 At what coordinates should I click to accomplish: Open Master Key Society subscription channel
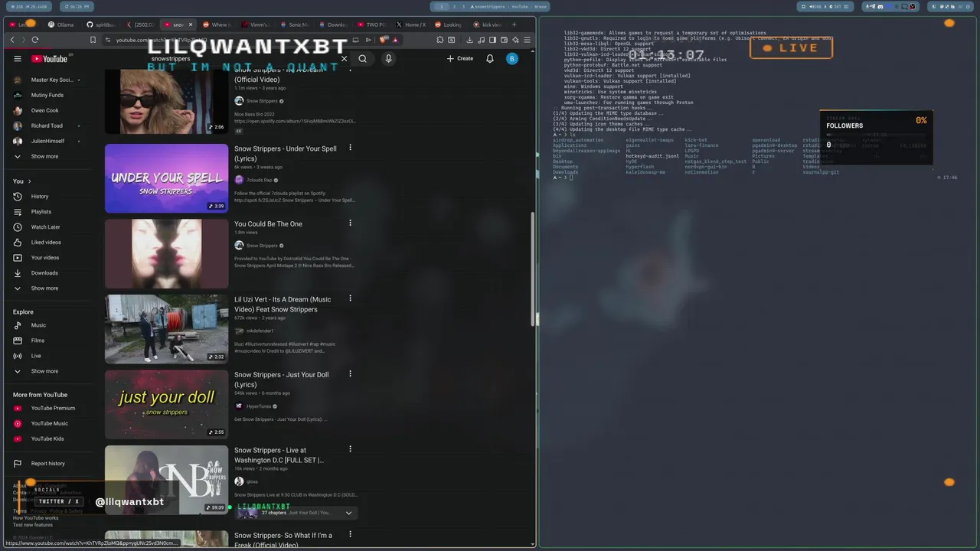click(x=47, y=80)
